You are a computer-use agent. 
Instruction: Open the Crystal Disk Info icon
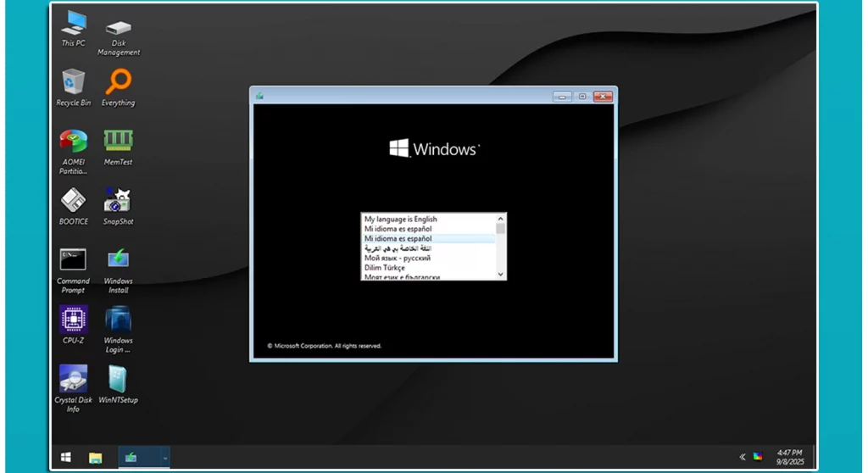click(74, 379)
